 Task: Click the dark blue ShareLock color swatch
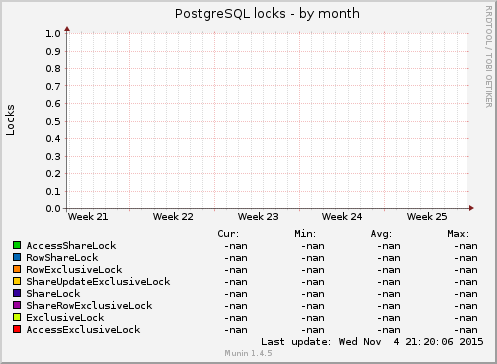(17, 293)
